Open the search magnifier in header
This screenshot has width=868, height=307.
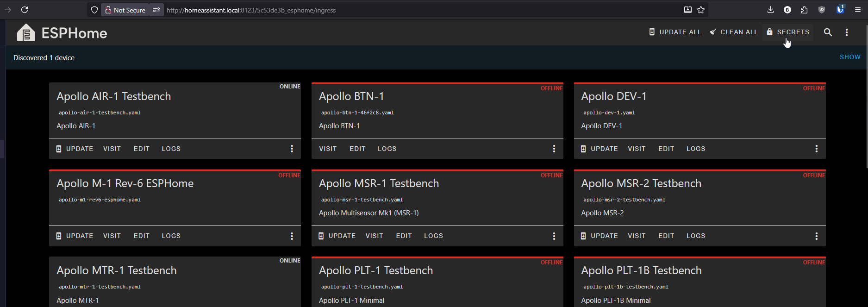pos(828,32)
